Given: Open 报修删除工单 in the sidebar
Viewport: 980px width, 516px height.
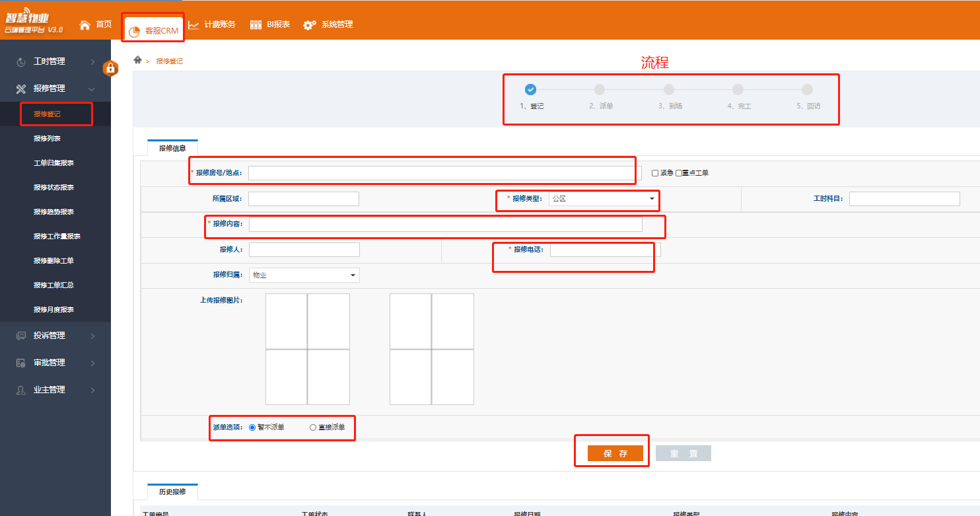Looking at the screenshot, I should pos(53,261).
